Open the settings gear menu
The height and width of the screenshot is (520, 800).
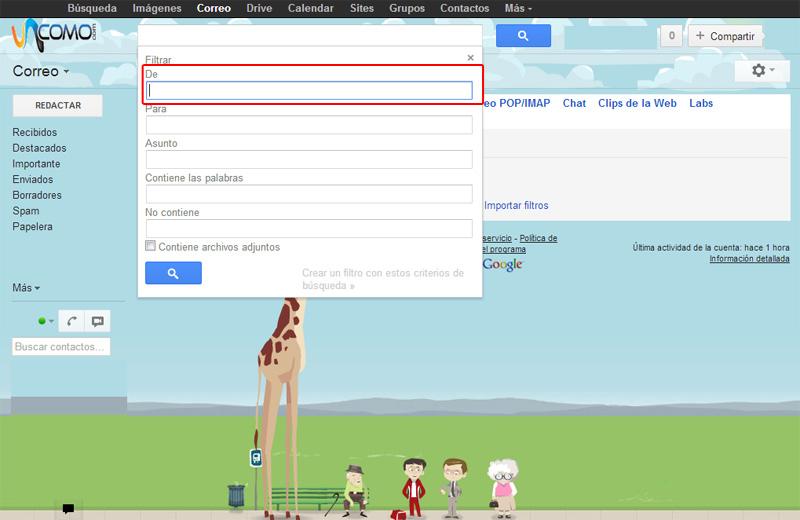coord(762,71)
